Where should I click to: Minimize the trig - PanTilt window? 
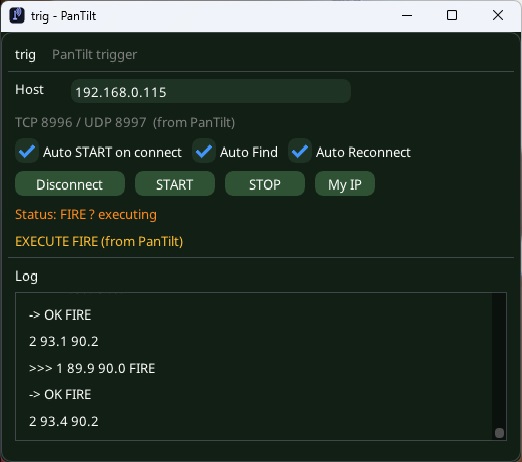point(407,15)
